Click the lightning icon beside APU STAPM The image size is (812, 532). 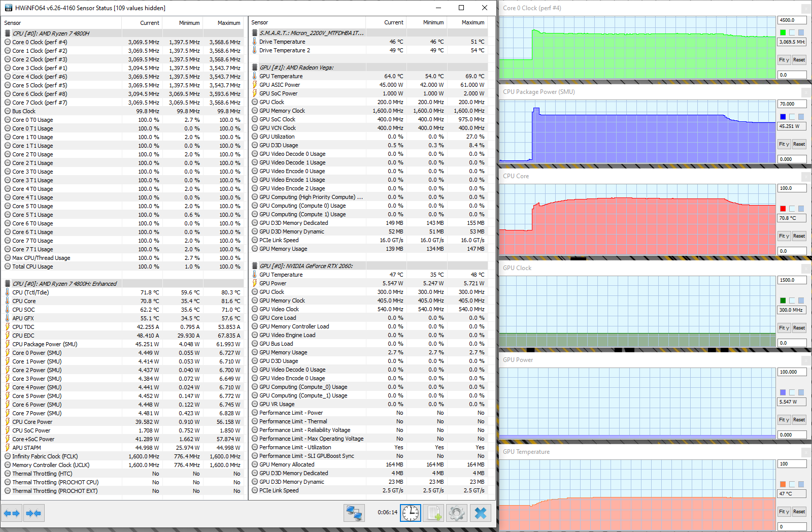pos(8,448)
